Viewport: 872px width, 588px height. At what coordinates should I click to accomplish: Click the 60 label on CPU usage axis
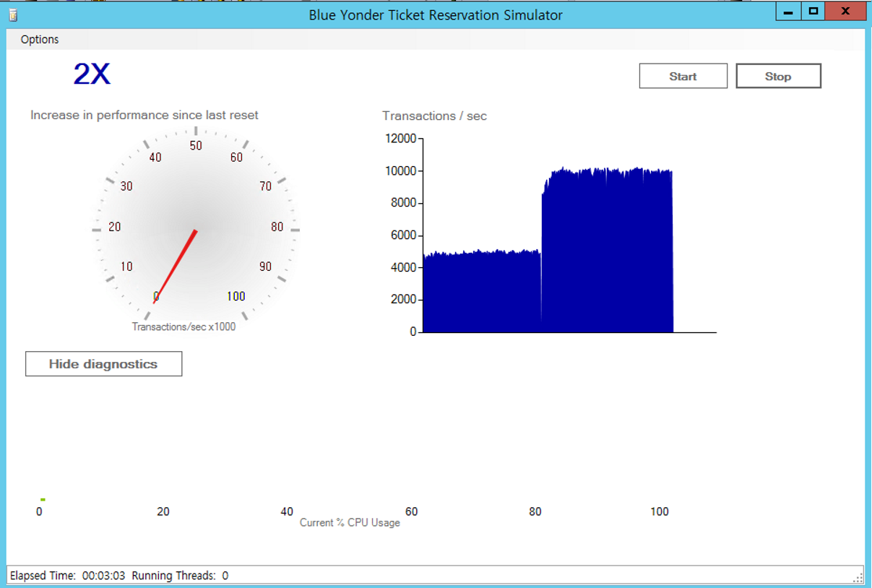[411, 511]
